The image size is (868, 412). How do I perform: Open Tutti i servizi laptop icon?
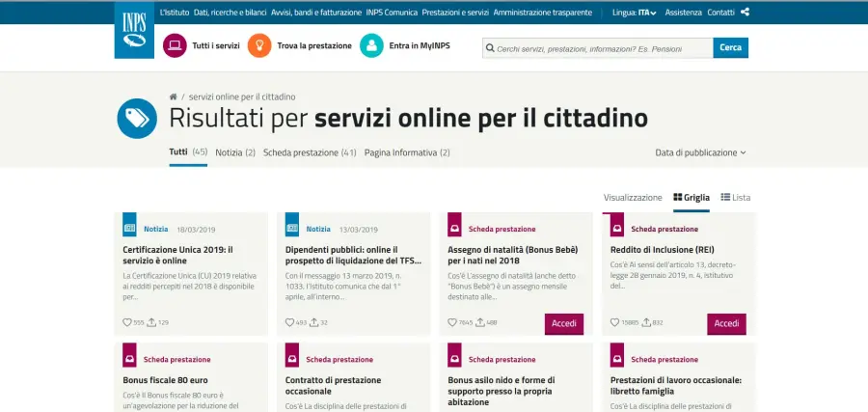[x=175, y=45]
